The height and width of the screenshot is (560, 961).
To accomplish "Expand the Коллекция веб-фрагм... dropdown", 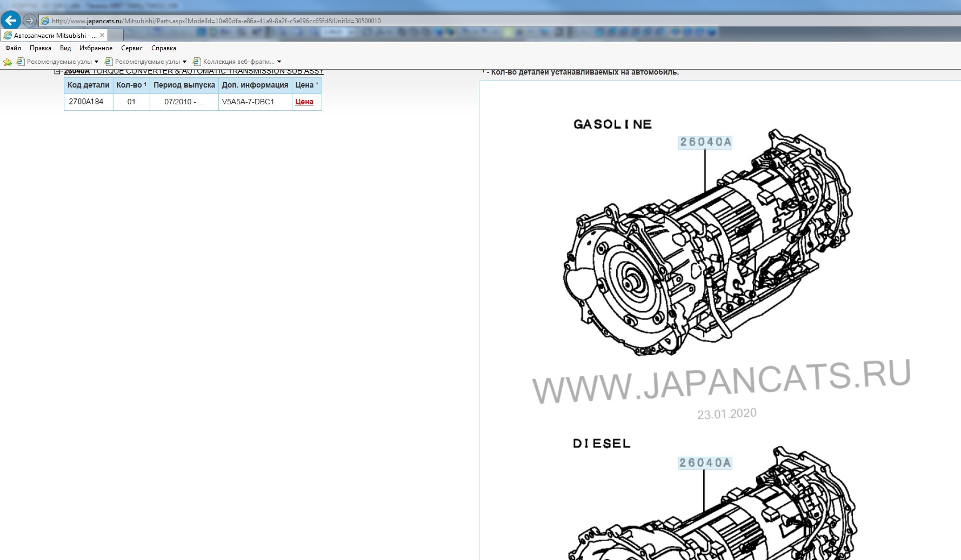I will click(279, 62).
